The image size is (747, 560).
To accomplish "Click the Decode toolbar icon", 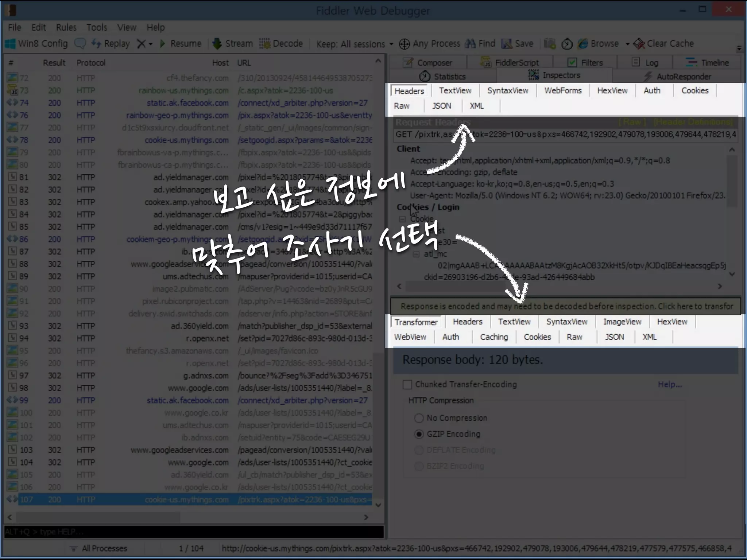I will 265,44.
